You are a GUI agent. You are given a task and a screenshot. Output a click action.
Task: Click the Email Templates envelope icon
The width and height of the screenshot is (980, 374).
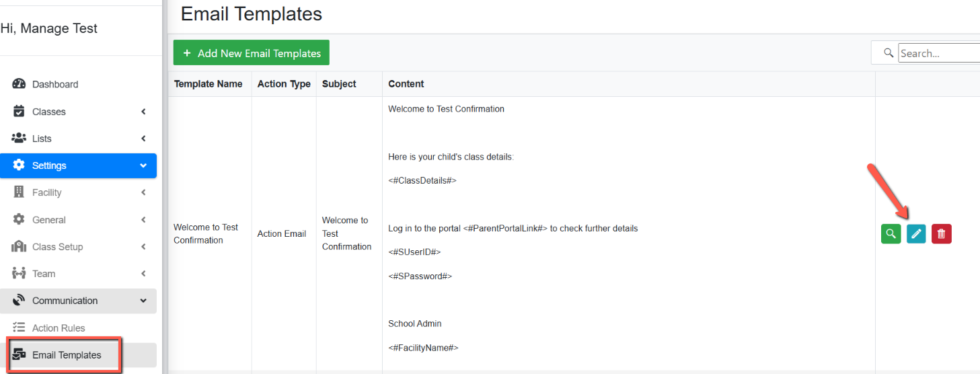click(19, 354)
